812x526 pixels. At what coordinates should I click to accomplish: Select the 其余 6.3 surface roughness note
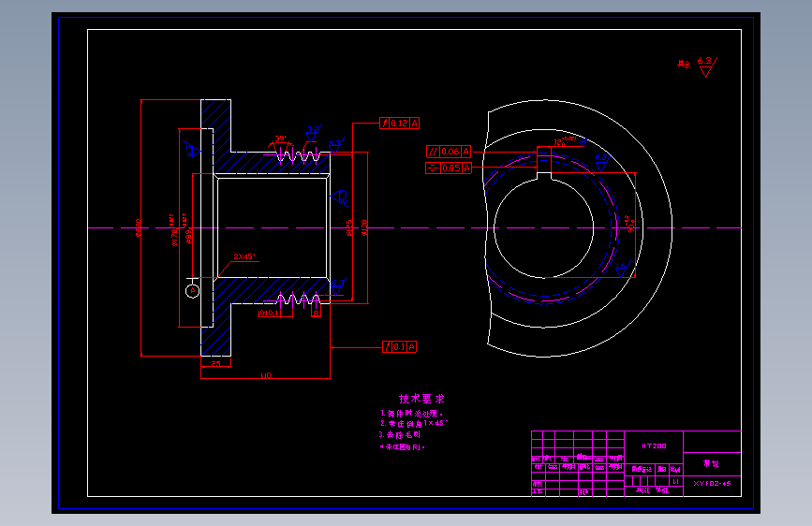tap(697, 66)
